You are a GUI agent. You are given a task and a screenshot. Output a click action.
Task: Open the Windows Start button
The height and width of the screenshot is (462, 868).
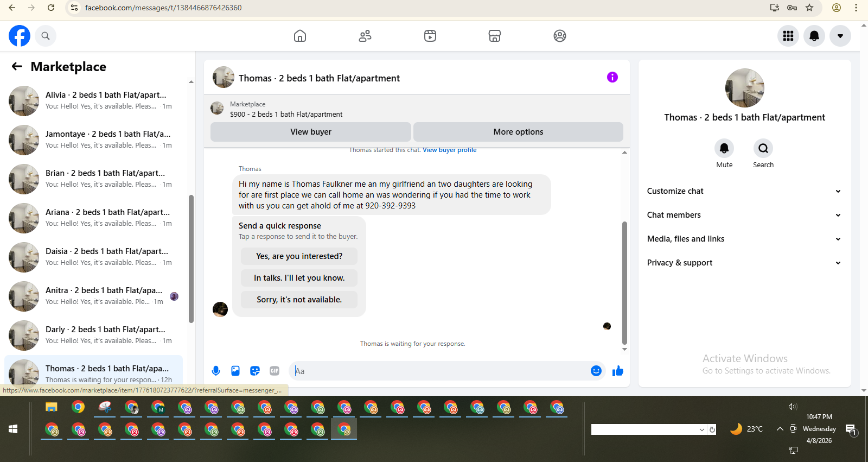point(13,429)
